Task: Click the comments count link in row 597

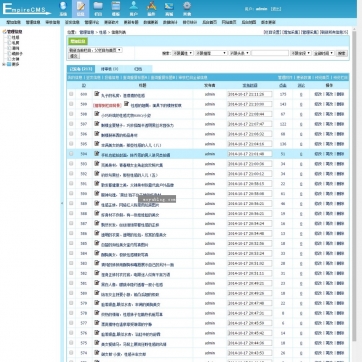Action: pos(301,124)
